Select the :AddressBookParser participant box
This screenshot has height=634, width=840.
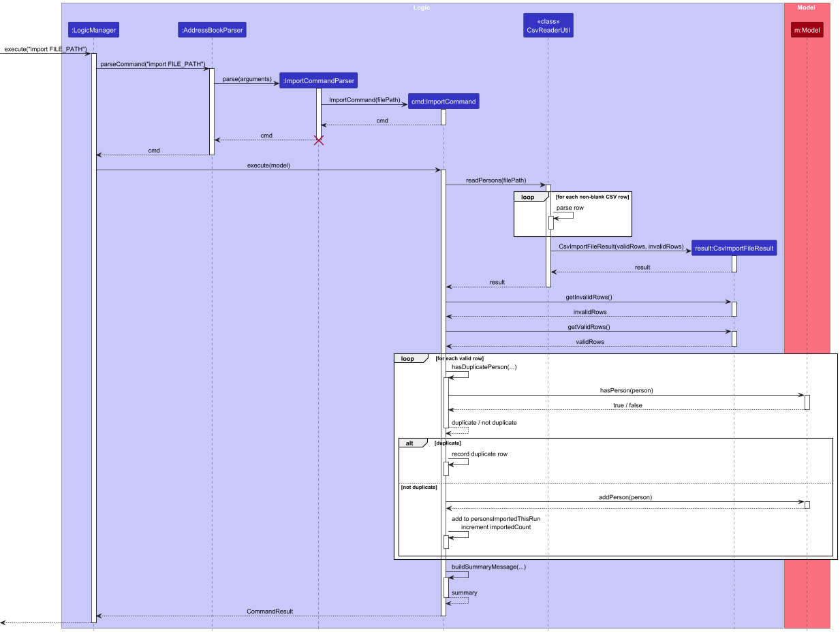pyautogui.click(x=212, y=29)
